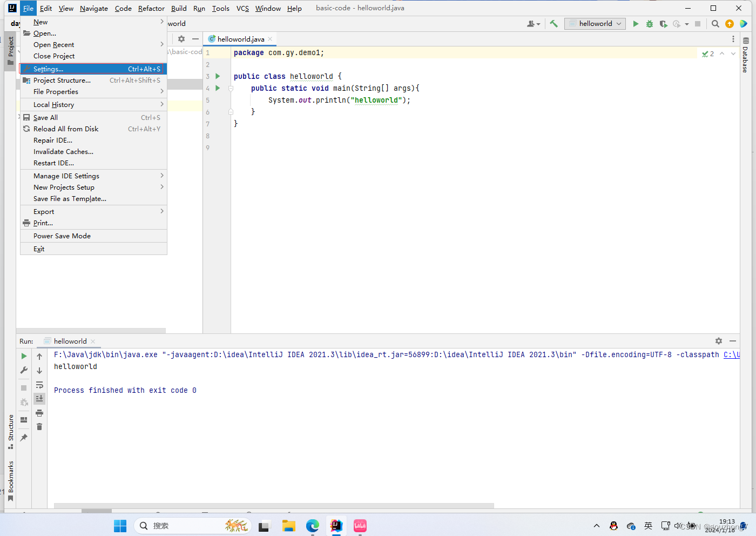Toggle scroll to end in Run console
The width and height of the screenshot is (756, 536).
click(39, 399)
